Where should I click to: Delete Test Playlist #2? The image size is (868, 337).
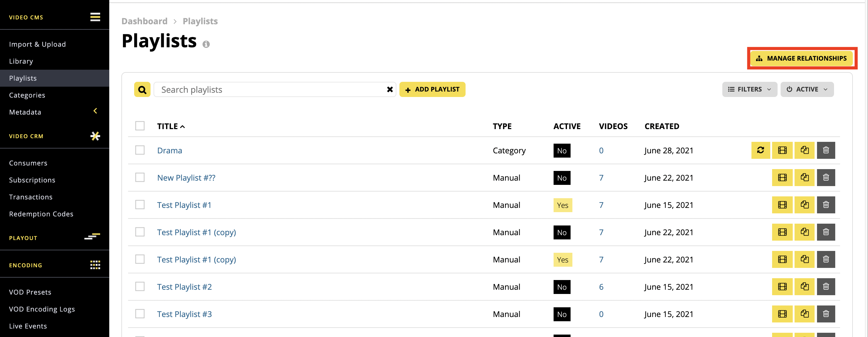826,287
